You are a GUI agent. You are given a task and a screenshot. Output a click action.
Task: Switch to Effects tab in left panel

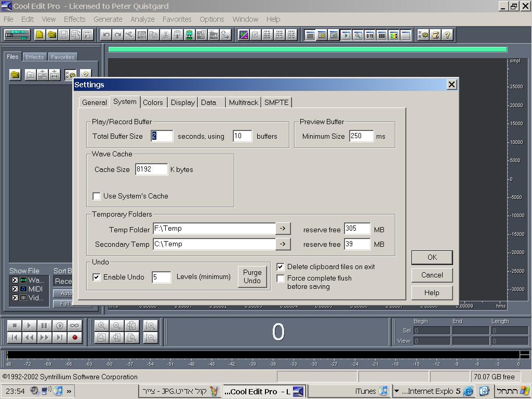click(x=35, y=57)
